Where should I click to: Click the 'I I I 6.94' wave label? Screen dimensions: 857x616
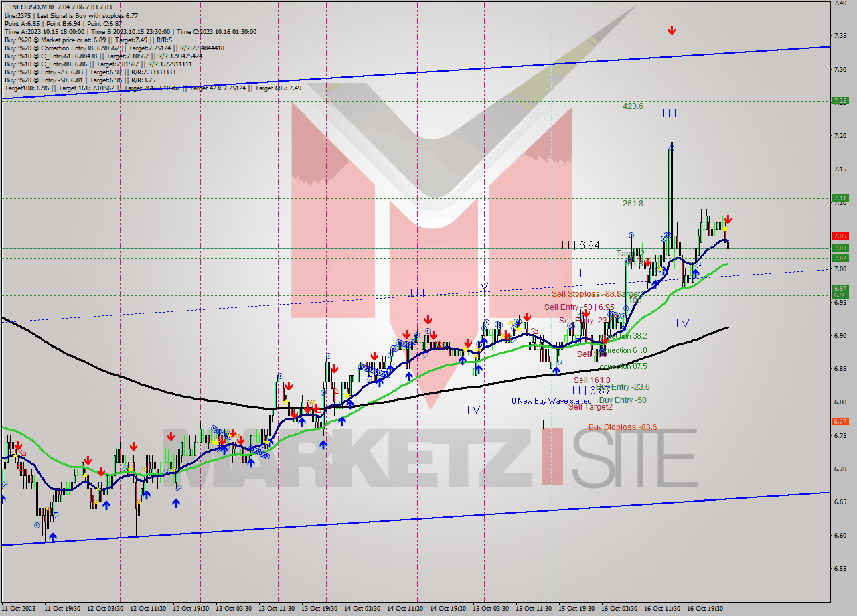[x=580, y=246]
